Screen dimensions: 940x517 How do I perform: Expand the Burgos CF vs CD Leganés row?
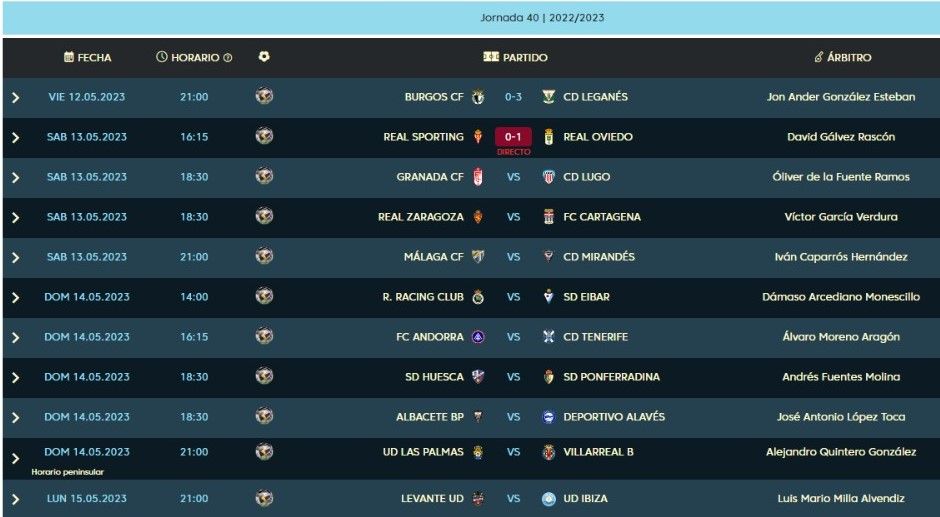coord(15,97)
